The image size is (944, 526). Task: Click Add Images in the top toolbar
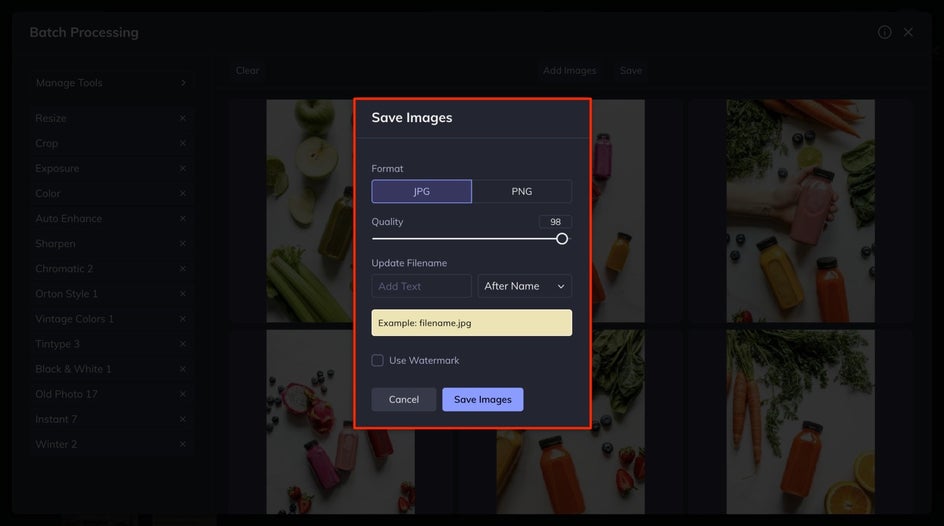click(570, 70)
